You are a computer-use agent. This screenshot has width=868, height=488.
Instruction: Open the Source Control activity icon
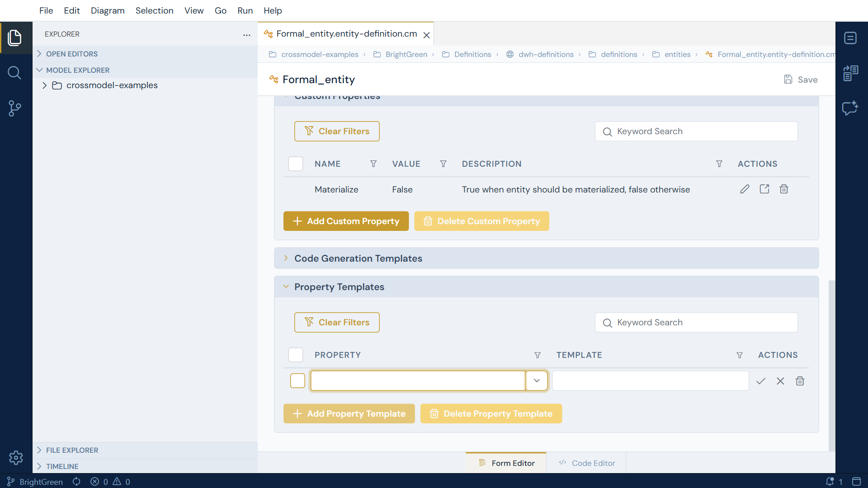[x=14, y=108]
